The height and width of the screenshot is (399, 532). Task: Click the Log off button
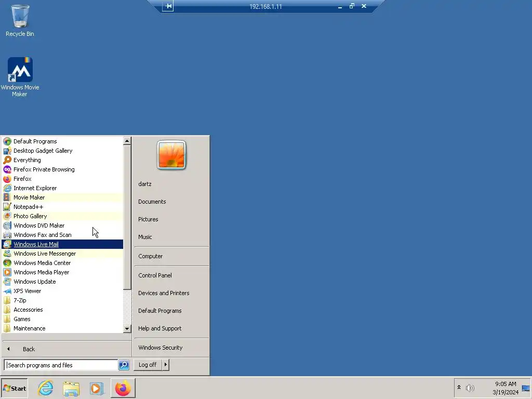[x=148, y=365]
